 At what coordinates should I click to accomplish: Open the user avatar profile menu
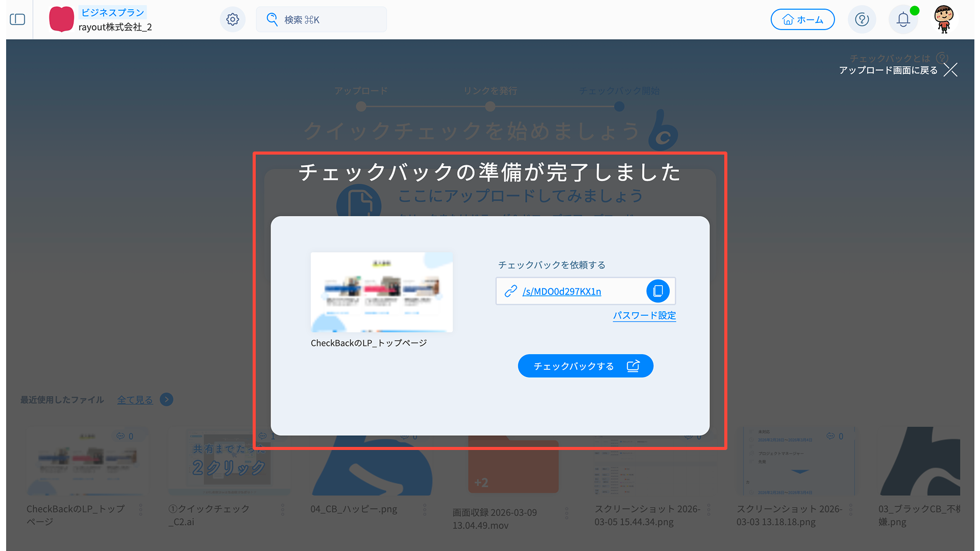tap(944, 19)
